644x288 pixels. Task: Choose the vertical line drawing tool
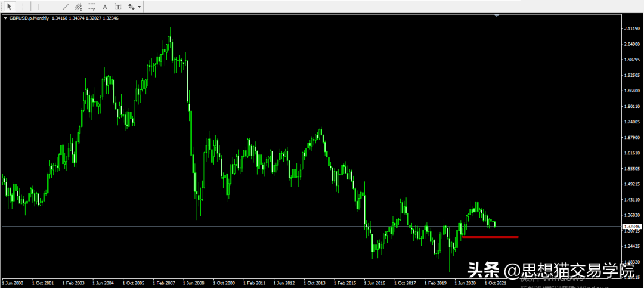(39, 7)
